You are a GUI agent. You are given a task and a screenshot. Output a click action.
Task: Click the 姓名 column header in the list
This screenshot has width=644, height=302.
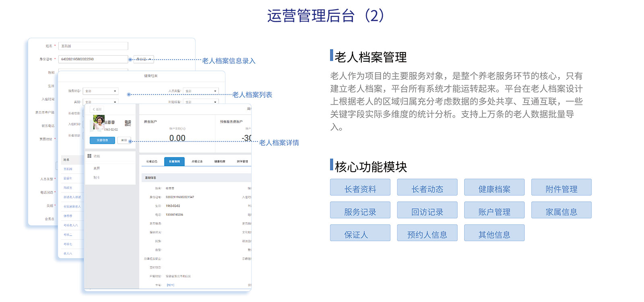[x=66, y=160]
